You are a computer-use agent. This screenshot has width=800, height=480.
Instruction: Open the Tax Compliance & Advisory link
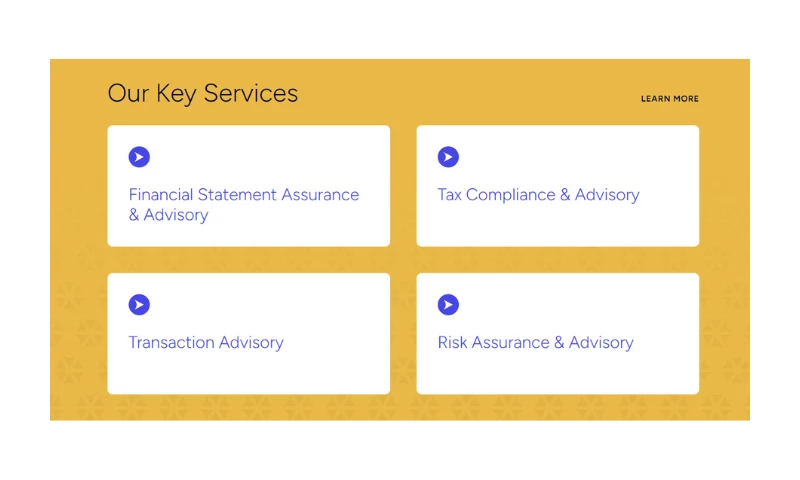(x=538, y=195)
